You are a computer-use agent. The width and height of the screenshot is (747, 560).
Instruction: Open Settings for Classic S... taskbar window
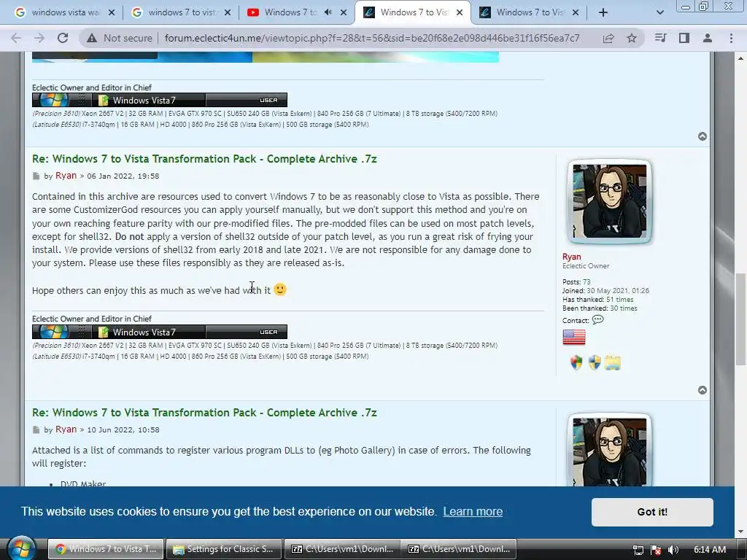click(x=223, y=549)
